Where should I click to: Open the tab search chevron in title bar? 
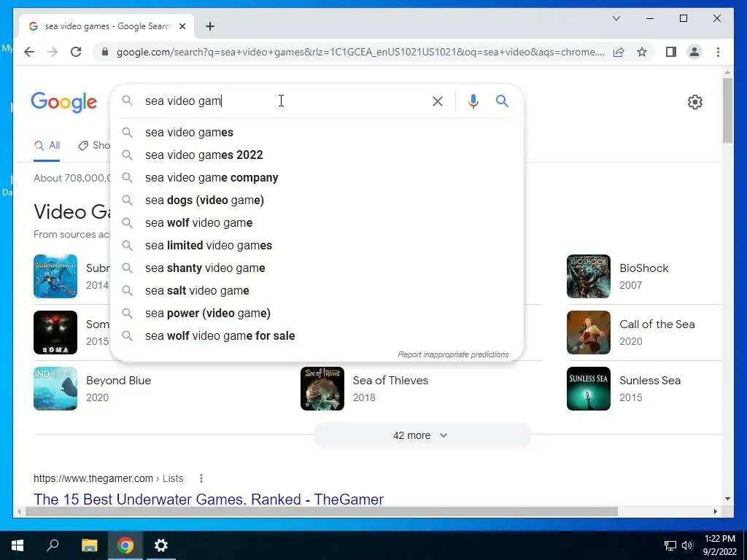[x=616, y=18]
